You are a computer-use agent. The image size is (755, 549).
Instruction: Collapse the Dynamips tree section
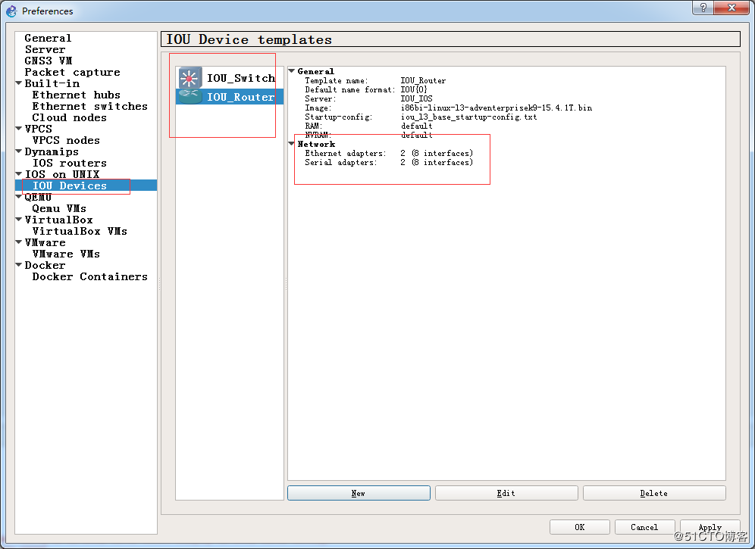coord(19,151)
